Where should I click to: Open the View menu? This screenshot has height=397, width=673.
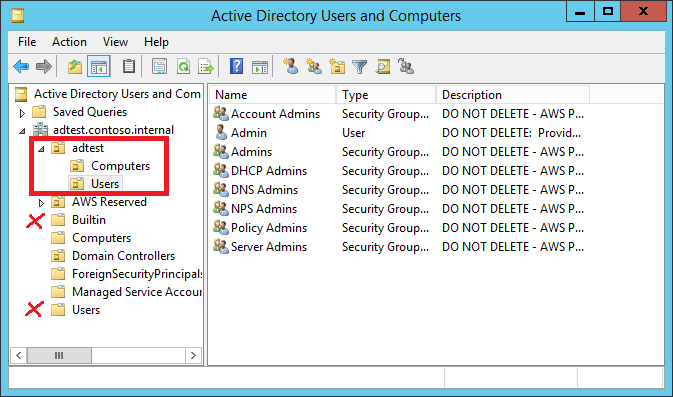pos(115,42)
